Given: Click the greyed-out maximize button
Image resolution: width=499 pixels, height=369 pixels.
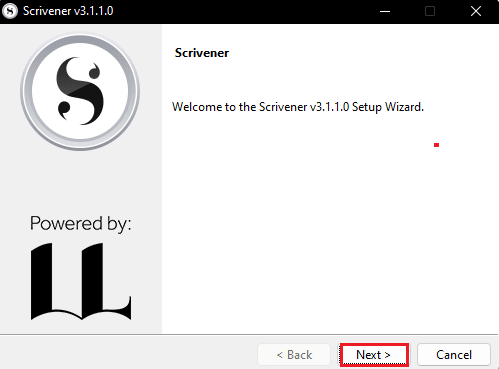Looking at the screenshot, I should tap(430, 11).
